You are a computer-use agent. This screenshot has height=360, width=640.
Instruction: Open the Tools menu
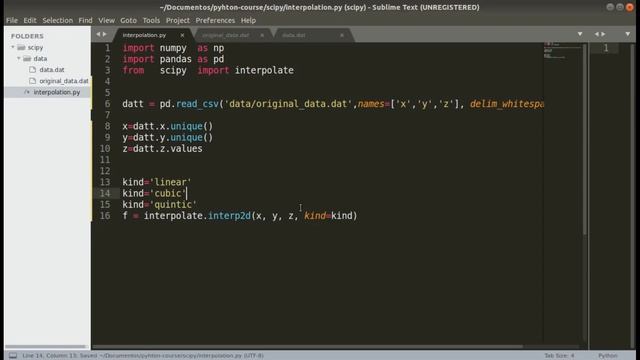tap(151, 20)
